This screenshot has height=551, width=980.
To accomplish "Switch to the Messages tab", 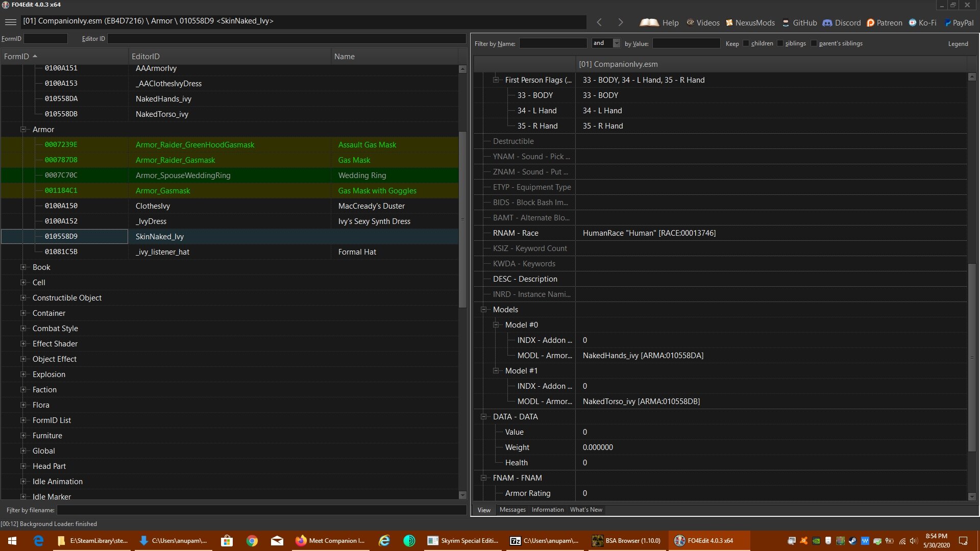I will 512,510.
